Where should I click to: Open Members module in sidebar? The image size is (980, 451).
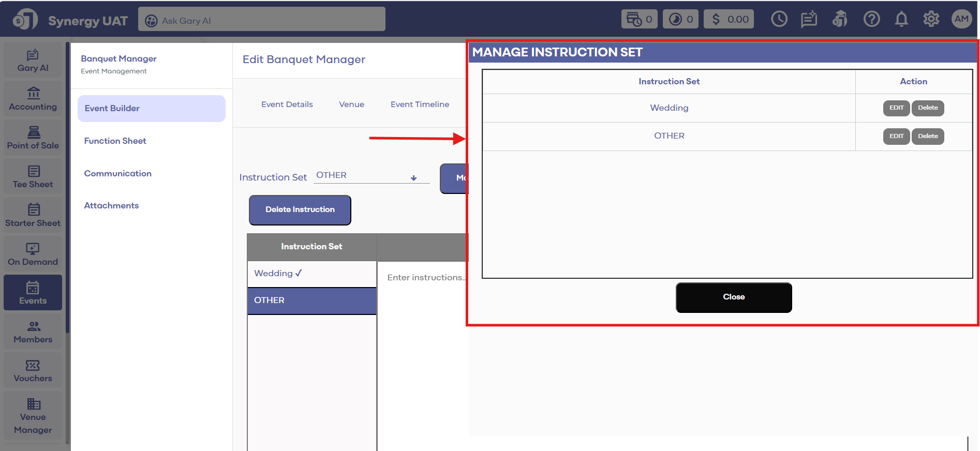click(x=33, y=332)
